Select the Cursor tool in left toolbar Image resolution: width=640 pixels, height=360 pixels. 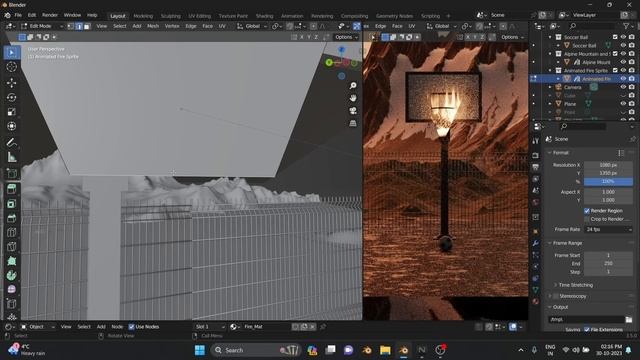point(11,67)
